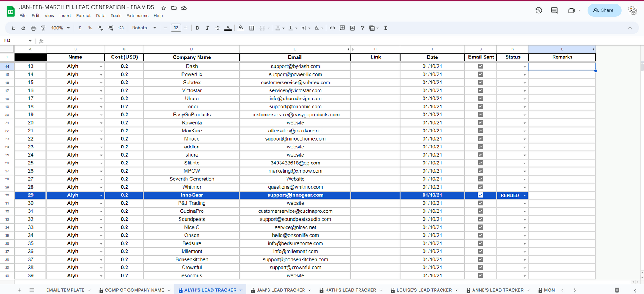Open the Extensions menu
644x294 pixels.
pos(138,16)
